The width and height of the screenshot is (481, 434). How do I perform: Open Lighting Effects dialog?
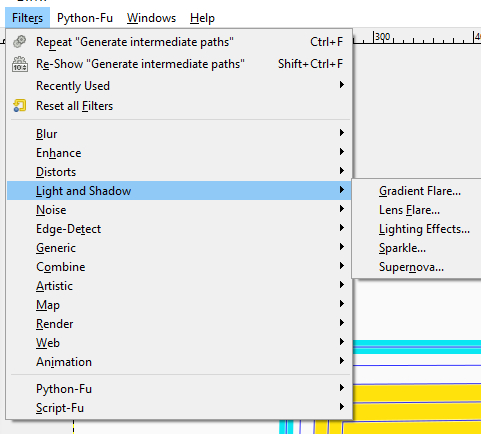pyautogui.click(x=424, y=229)
